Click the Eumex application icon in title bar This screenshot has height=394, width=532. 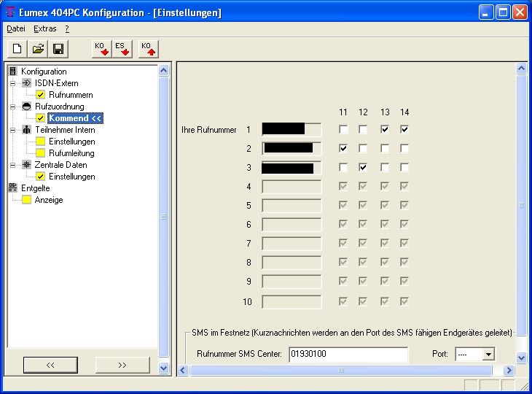coord(10,12)
